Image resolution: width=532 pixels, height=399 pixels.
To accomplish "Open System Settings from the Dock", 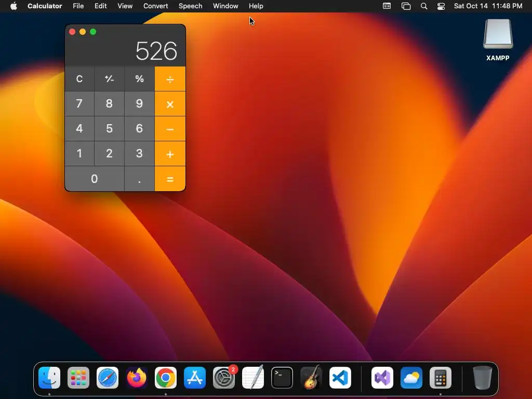I will pyautogui.click(x=224, y=378).
